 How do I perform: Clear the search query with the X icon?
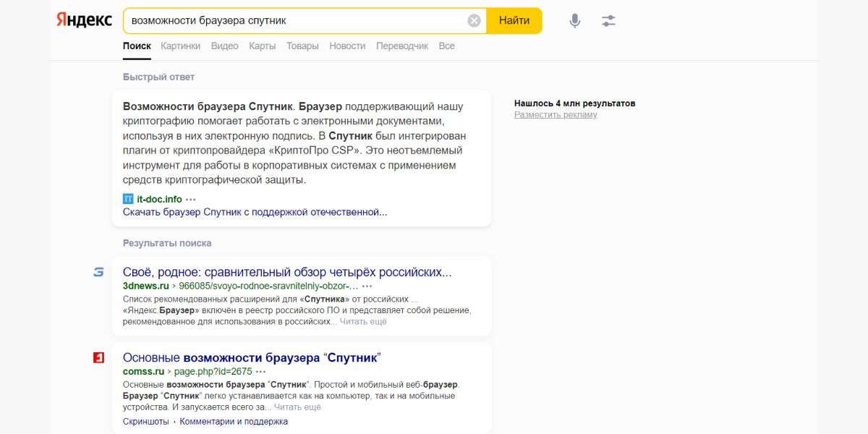pyautogui.click(x=474, y=20)
